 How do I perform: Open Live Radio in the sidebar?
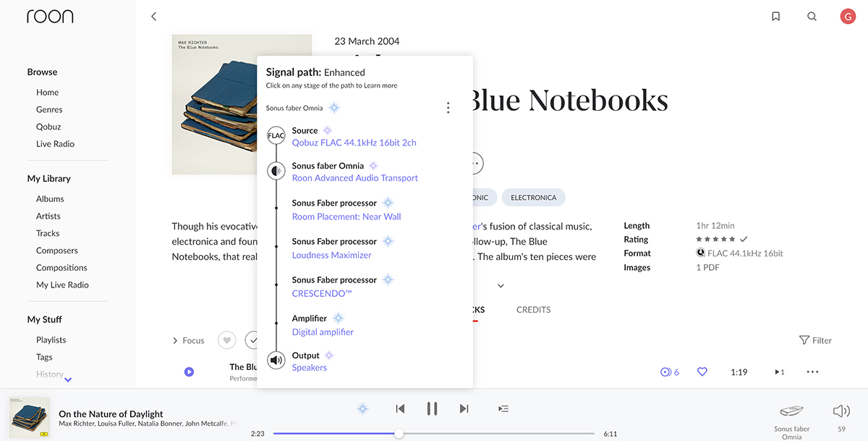pos(55,144)
